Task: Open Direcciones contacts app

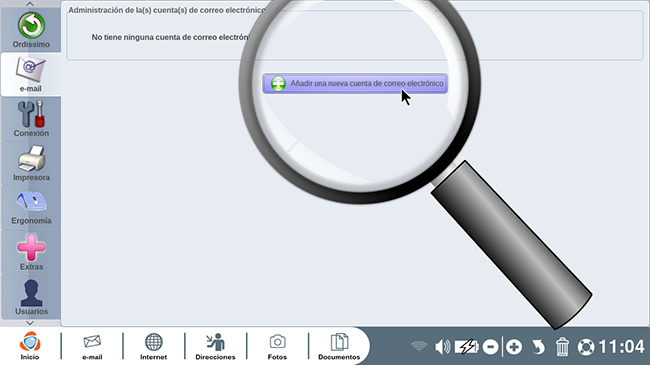Action: (215, 346)
